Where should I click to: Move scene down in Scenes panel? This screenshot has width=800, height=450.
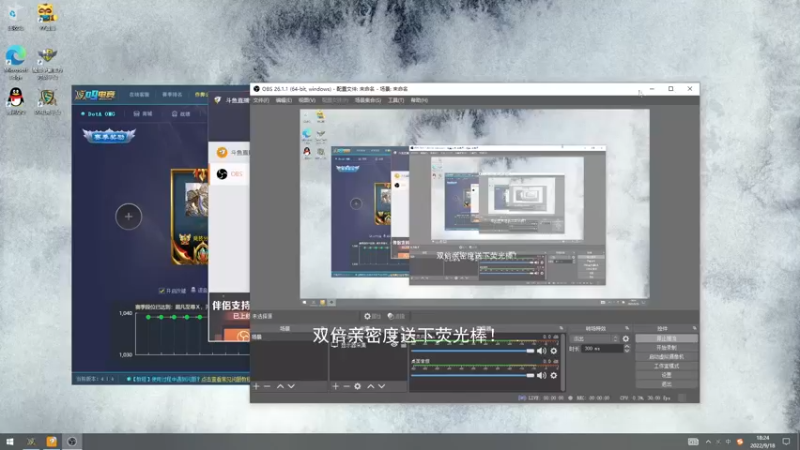point(291,386)
